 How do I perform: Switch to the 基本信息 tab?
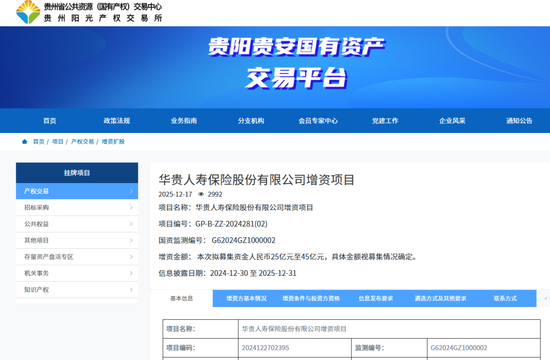(182, 299)
